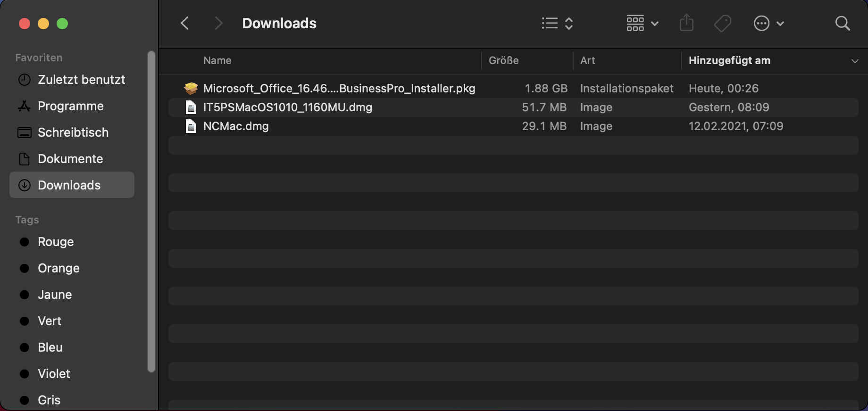Click the Dokumente page icon
This screenshot has width=868, height=411.
pos(25,159)
